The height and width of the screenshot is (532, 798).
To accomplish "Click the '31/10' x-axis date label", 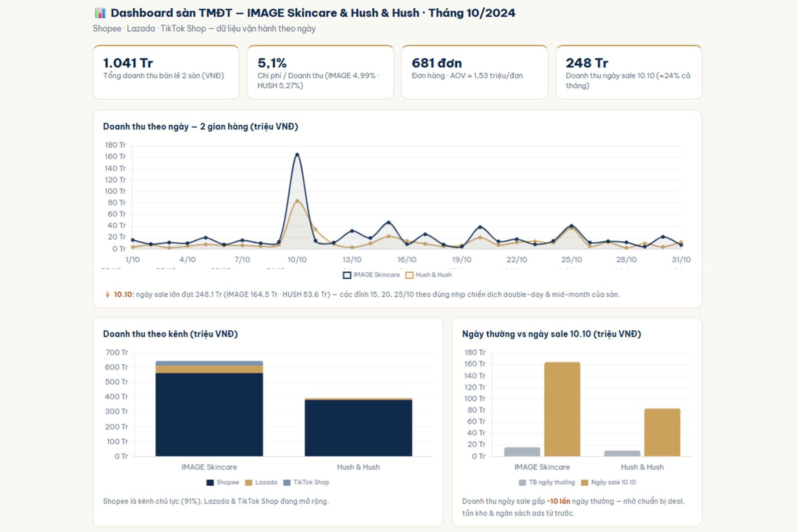I will click(x=681, y=260).
